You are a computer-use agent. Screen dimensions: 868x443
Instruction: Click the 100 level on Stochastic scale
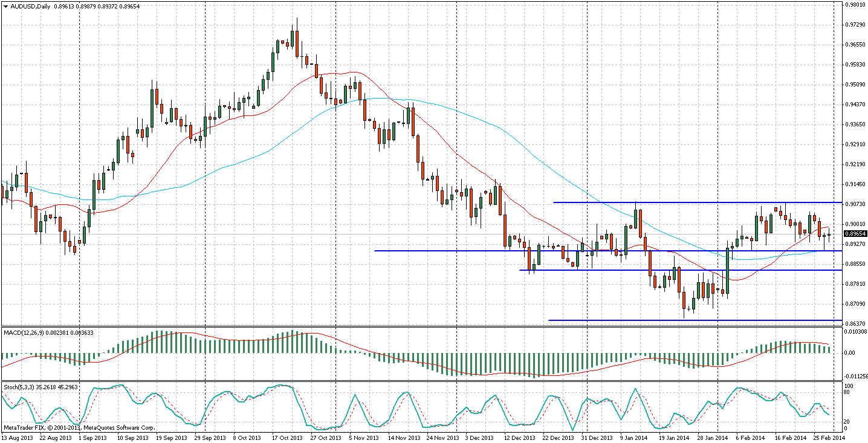(848, 386)
